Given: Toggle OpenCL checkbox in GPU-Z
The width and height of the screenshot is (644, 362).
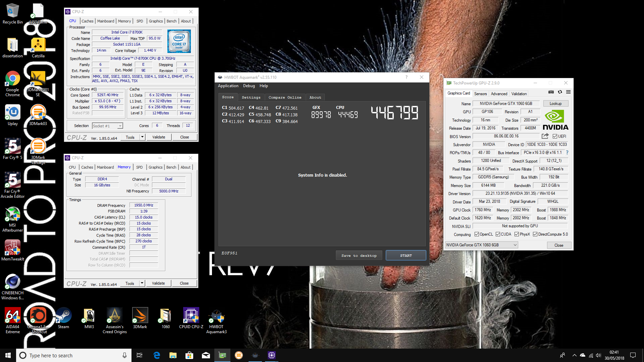Looking at the screenshot, I should (477, 234).
